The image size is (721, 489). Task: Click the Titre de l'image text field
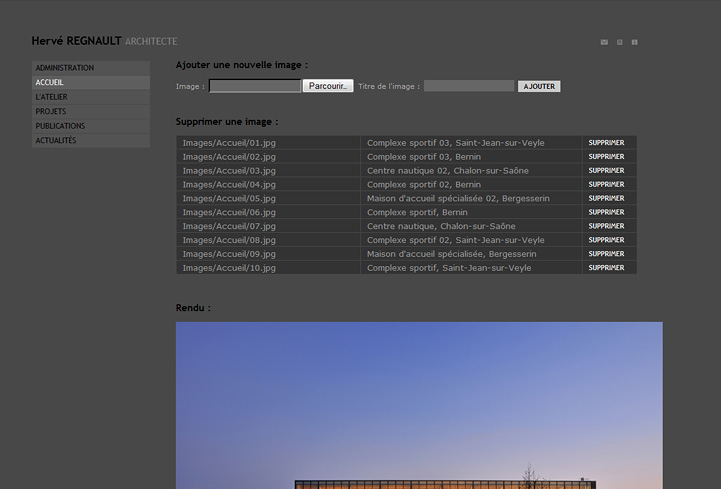pos(469,86)
